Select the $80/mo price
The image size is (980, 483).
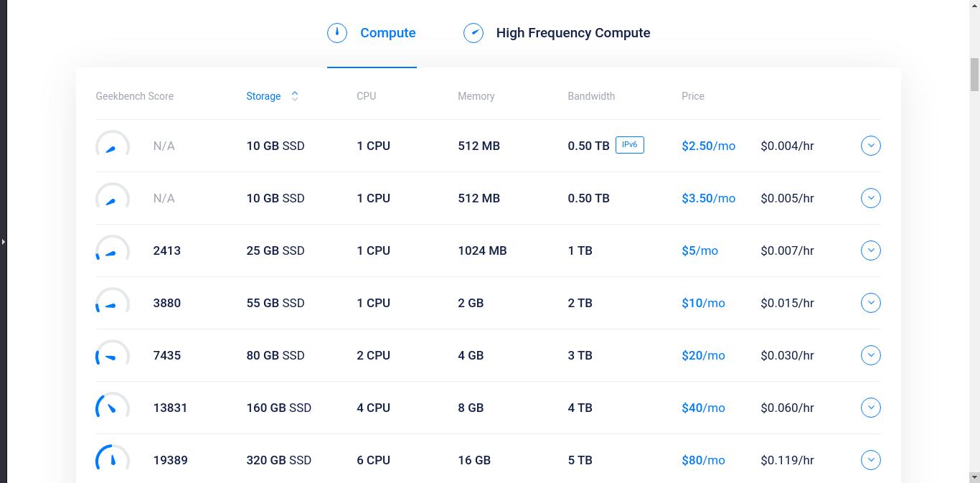pyautogui.click(x=704, y=460)
